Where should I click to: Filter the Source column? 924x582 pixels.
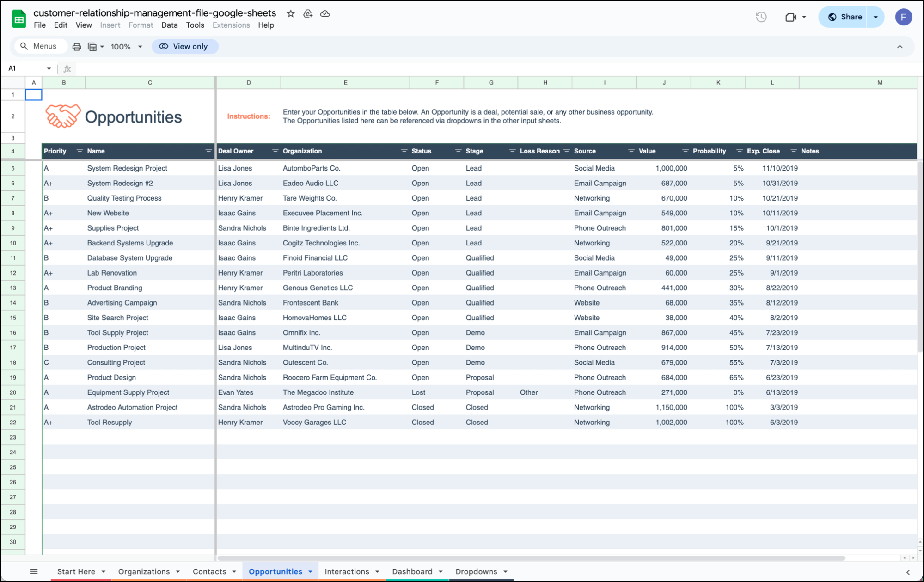tap(631, 151)
